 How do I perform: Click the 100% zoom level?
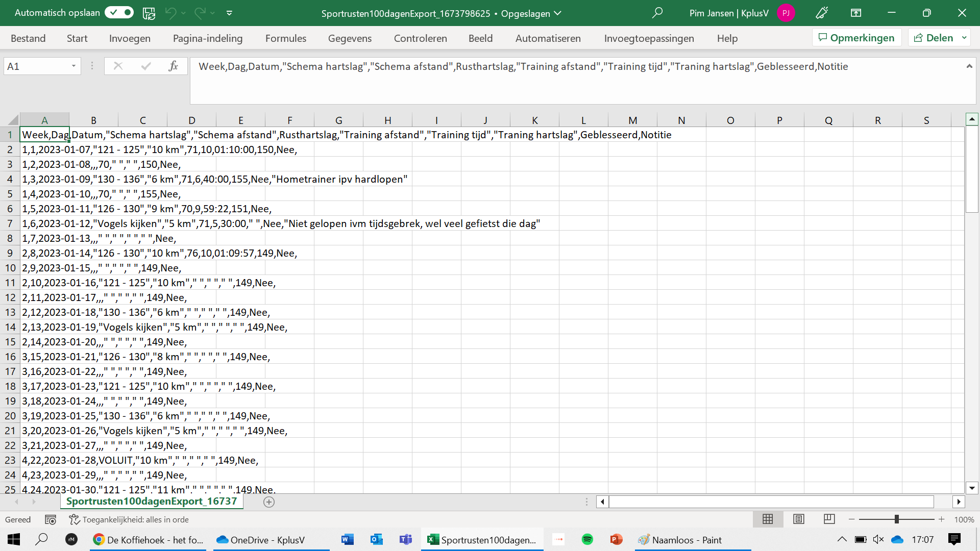pyautogui.click(x=964, y=520)
